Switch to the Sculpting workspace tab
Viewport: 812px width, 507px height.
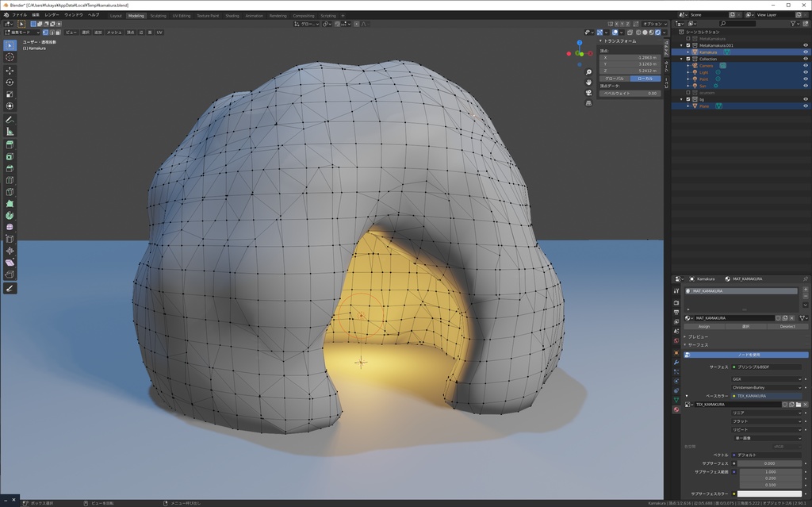pos(157,14)
